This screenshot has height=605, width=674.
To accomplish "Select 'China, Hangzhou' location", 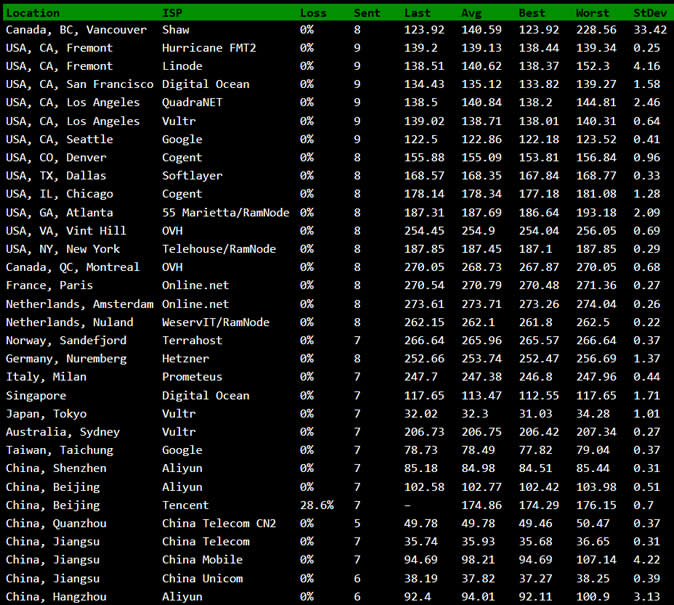I will [56, 597].
